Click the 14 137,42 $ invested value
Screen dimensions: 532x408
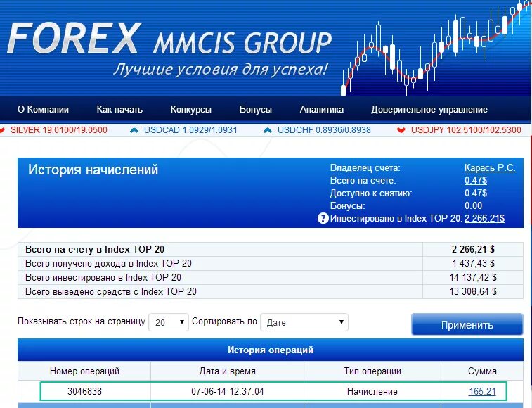pos(473,277)
